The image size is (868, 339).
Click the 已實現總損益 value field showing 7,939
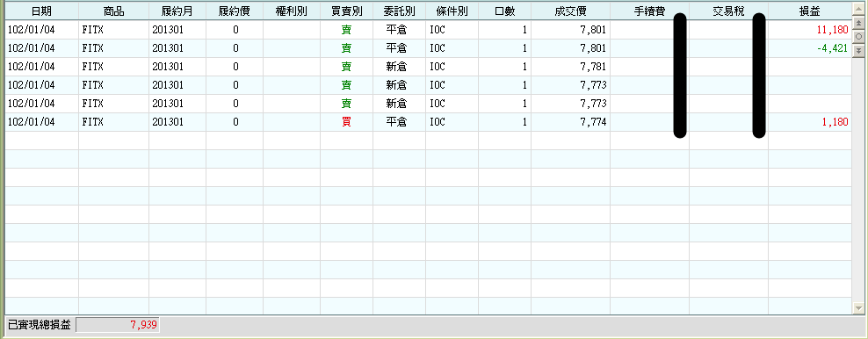[118, 325]
